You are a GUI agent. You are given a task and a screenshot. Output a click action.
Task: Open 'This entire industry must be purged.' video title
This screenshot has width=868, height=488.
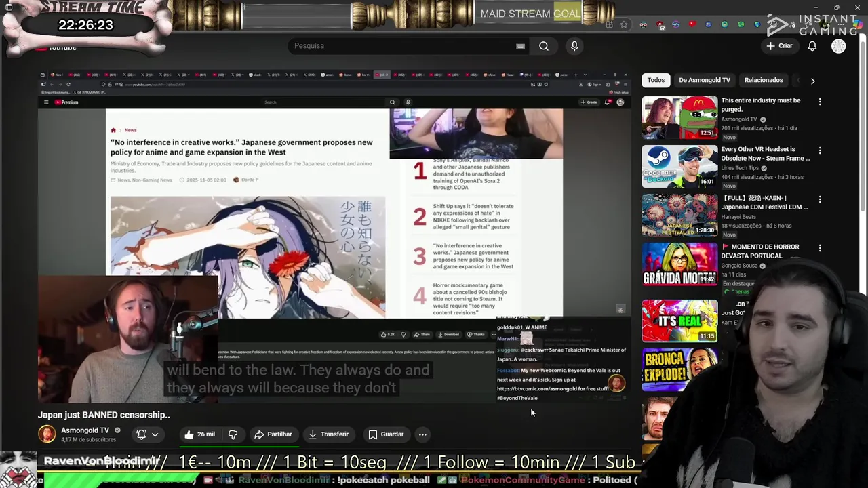click(x=761, y=104)
